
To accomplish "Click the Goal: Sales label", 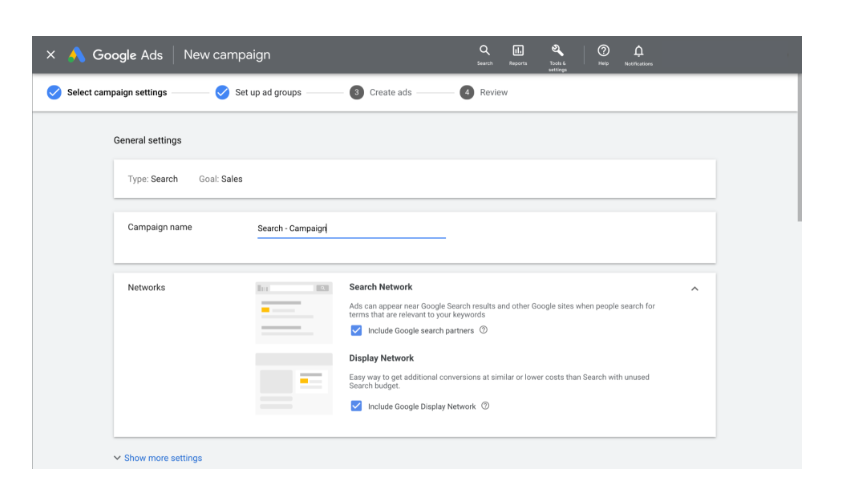I will click(x=220, y=179).
